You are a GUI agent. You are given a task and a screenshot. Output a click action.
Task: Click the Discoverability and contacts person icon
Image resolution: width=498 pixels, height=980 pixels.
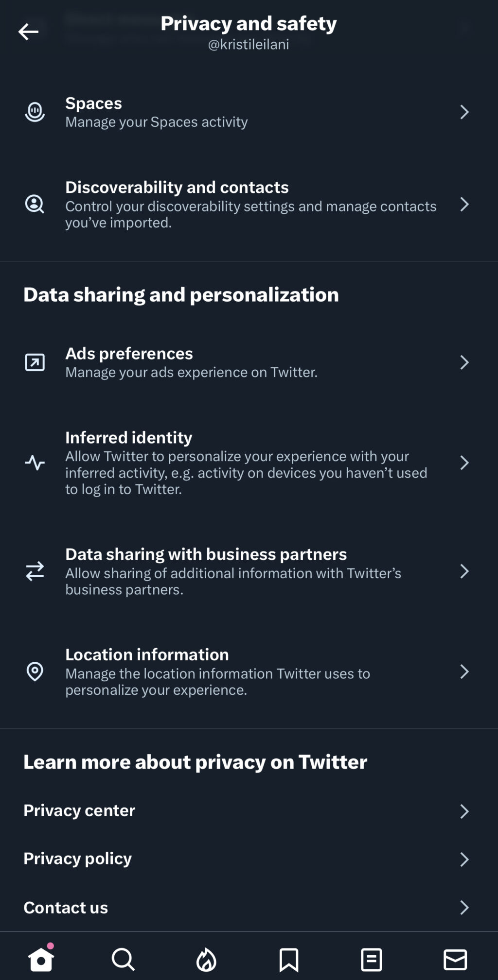point(35,205)
